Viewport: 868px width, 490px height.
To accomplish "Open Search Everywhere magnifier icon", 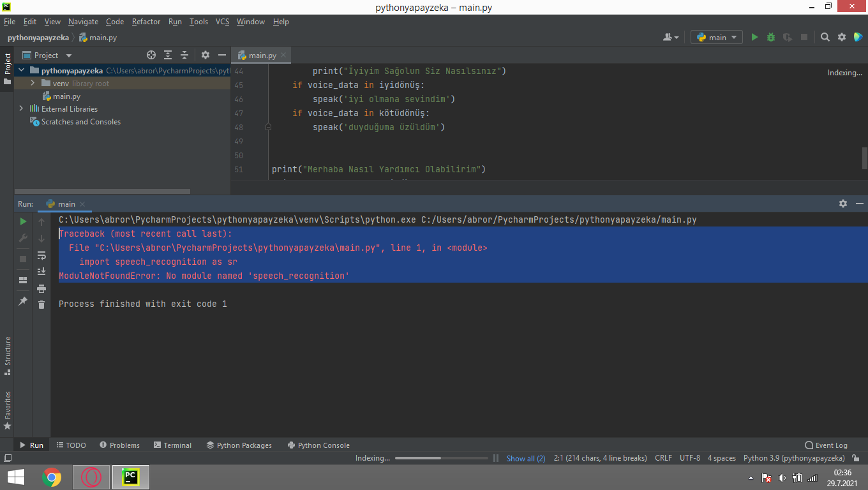I will (825, 38).
